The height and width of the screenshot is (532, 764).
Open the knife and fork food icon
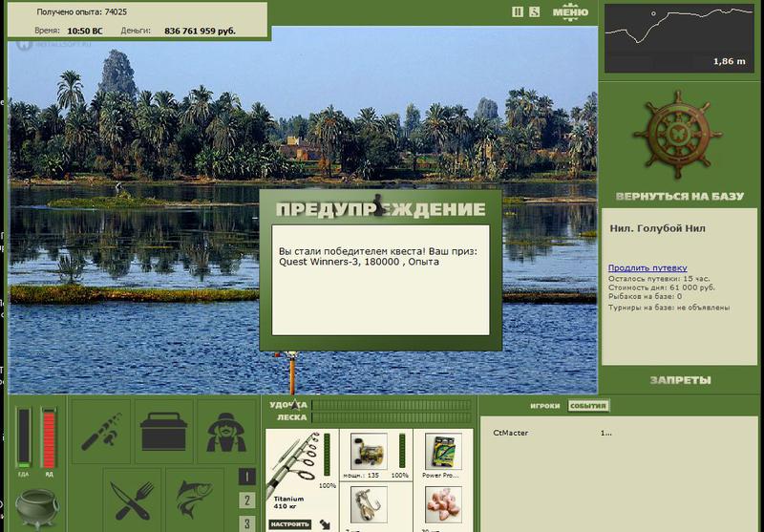(x=132, y=500)
